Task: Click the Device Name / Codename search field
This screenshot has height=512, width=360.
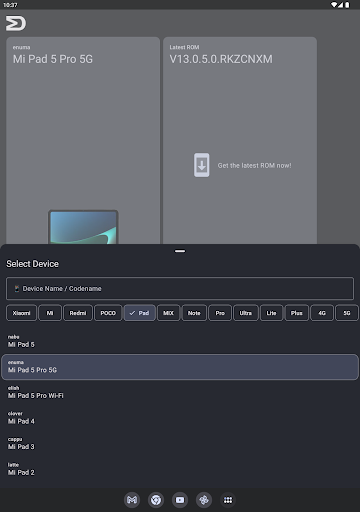Action: coord(180,288)
